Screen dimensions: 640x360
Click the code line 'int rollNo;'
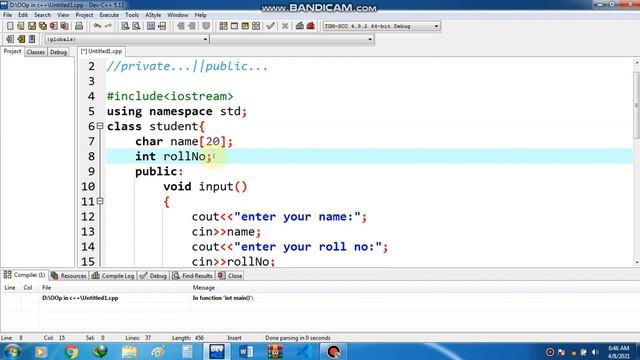pos(174,156)
